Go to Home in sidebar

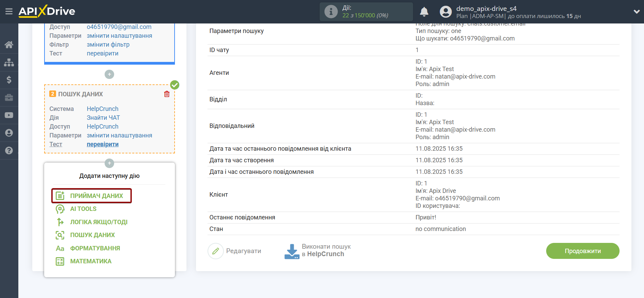9,45
